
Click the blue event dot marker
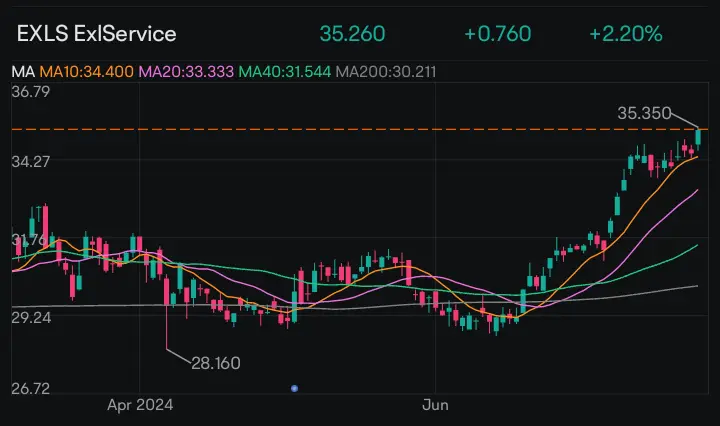pyautogui.click(x=294, y=388)
